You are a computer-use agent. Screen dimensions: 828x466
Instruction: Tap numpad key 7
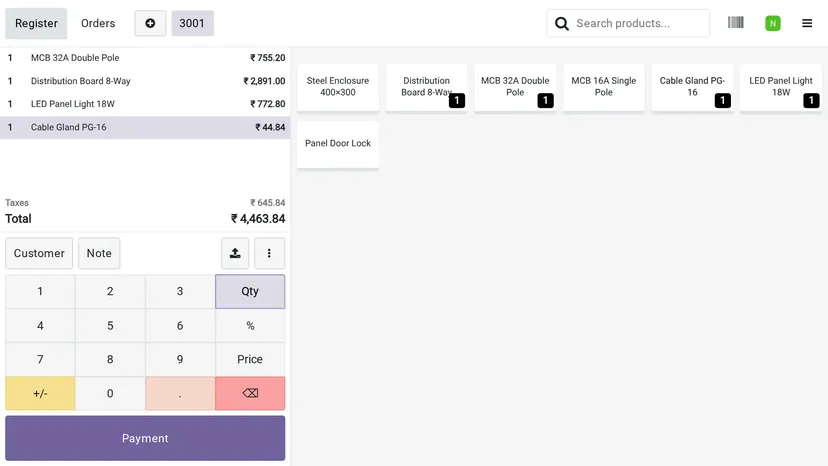tap(40, 359)
